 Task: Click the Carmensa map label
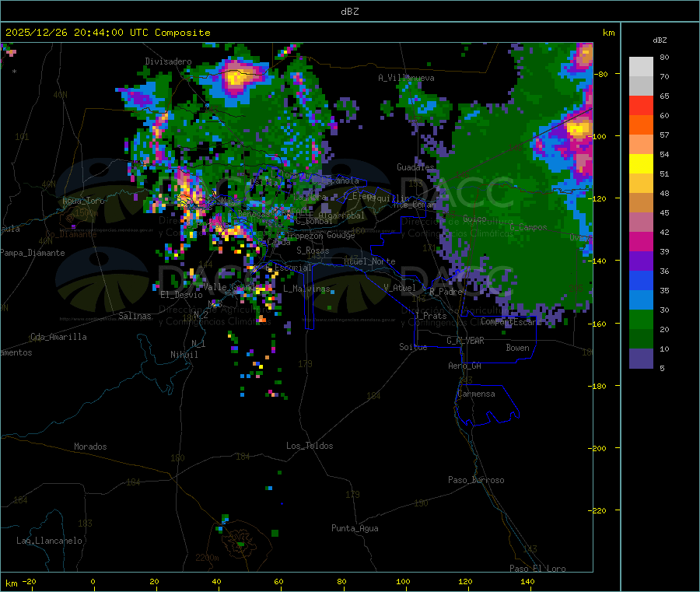pyautogui.click(x=476, y=394)
